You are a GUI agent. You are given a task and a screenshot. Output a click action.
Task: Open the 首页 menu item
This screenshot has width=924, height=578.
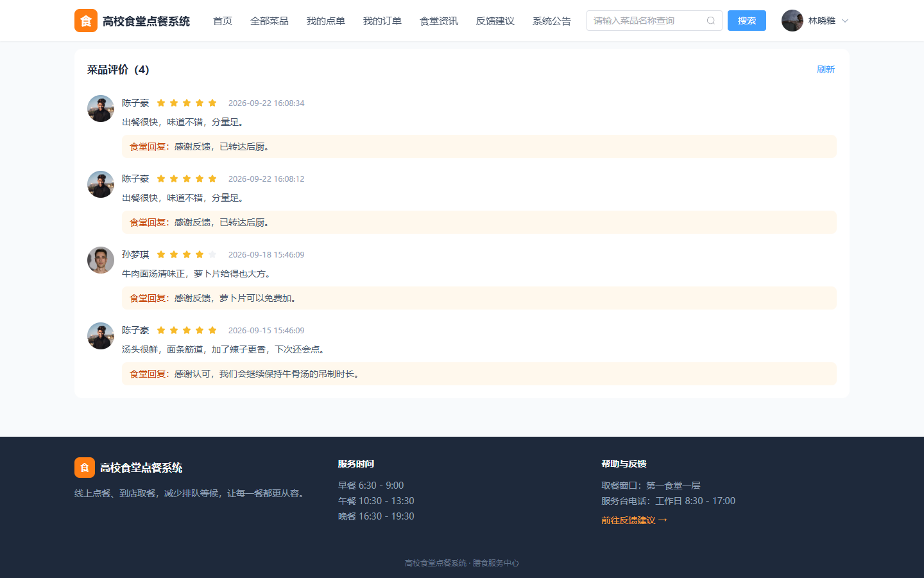click(223, 21)
